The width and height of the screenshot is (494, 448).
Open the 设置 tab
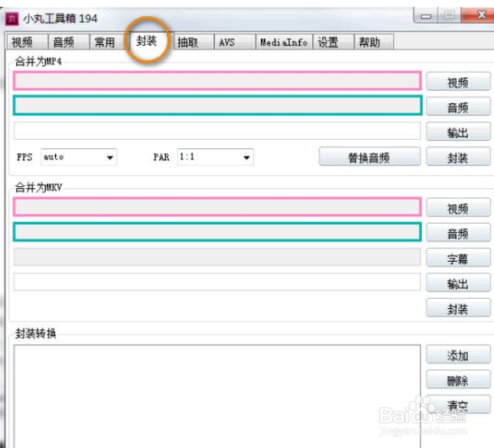333,42
